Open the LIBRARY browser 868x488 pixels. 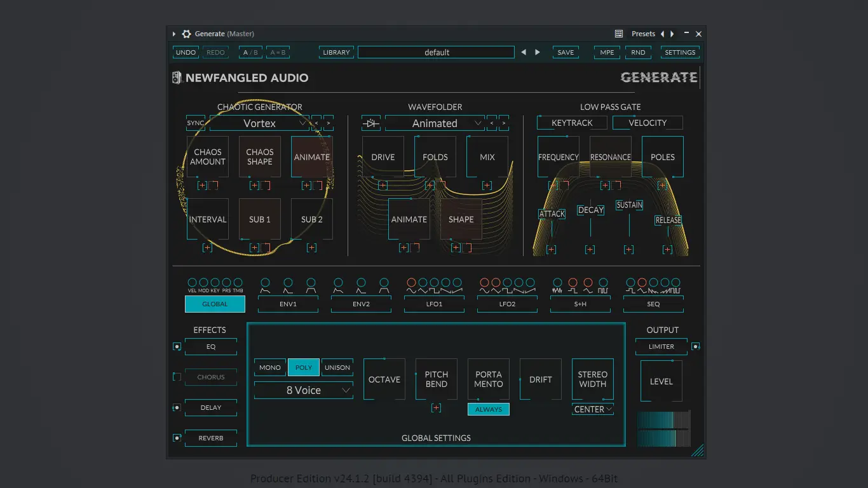point(336,52)
